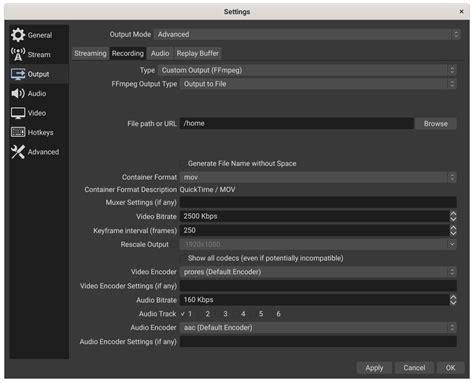Confirm settings with the OK button

tap(450, 368)
